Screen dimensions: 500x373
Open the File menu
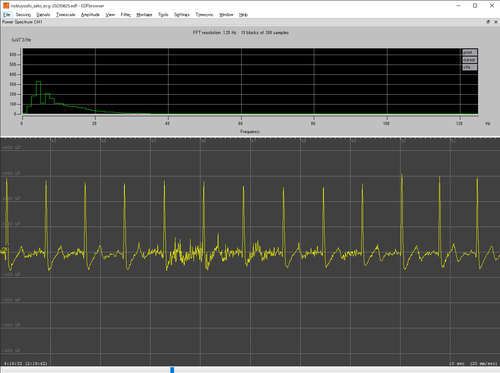(x=7, y=15)
